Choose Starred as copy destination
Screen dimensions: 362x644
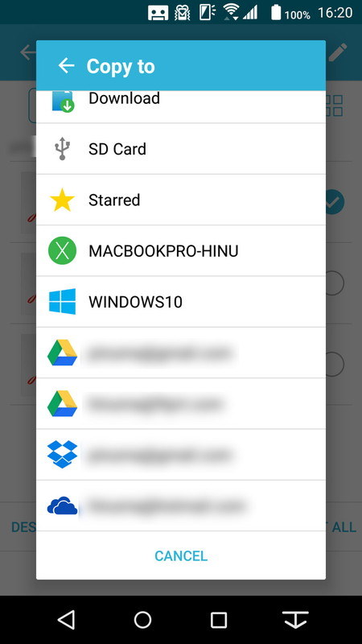(x=181, y=200)
